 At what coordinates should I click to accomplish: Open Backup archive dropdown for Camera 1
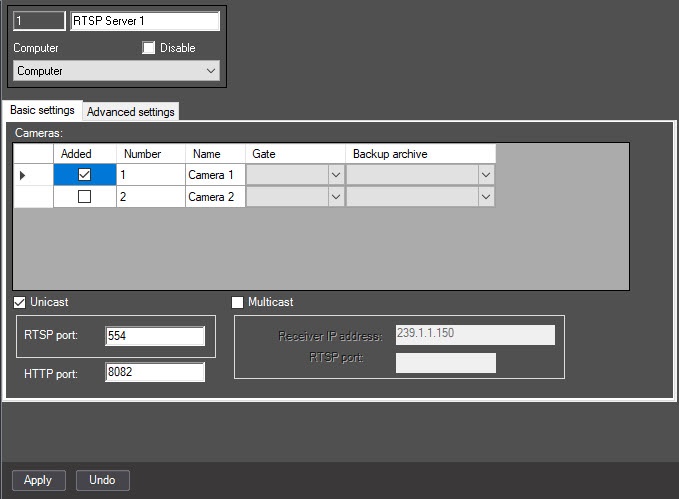tap(486, 175)
